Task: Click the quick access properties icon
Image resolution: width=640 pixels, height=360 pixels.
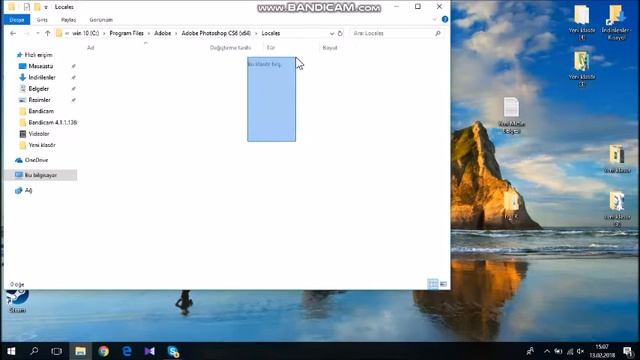Action: (x=27, y=7)
